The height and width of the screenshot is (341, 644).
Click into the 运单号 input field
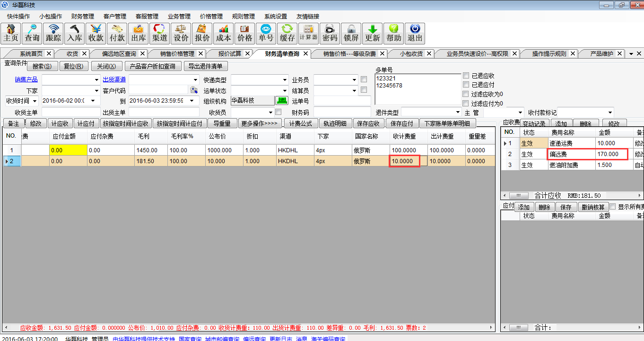pos(342,101)
